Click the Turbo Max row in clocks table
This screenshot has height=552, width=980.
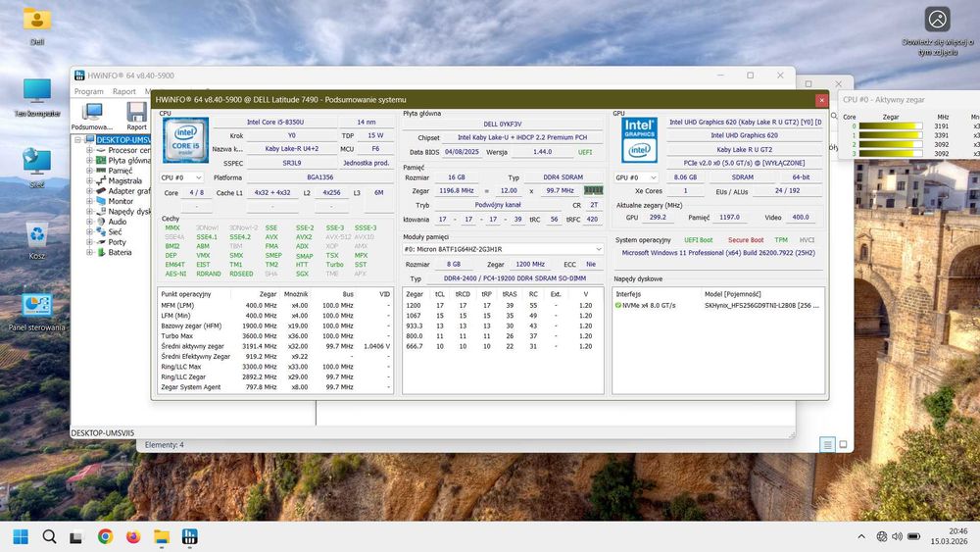point(275,335)
